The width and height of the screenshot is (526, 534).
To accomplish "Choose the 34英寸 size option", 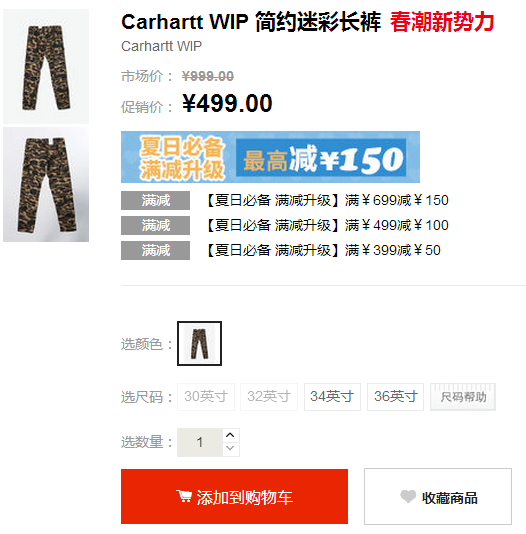I will pyautogui.click(x=332, y=397).
